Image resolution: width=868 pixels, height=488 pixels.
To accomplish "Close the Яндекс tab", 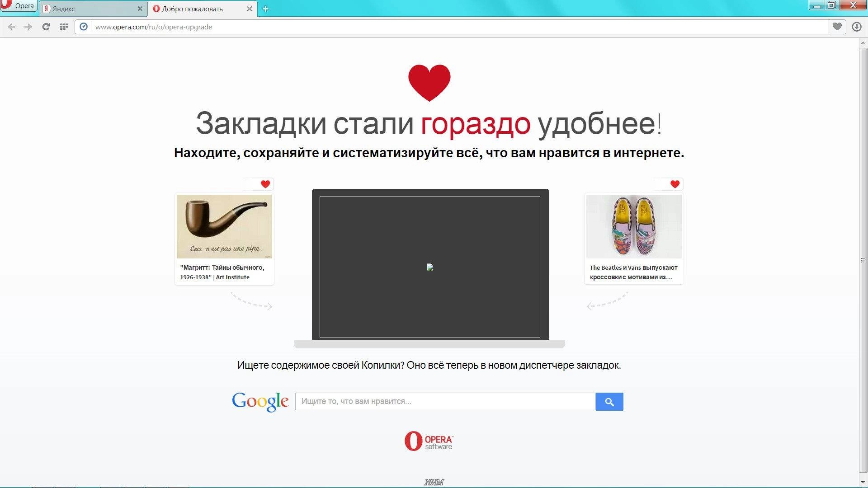I will [x=140, y=9].
